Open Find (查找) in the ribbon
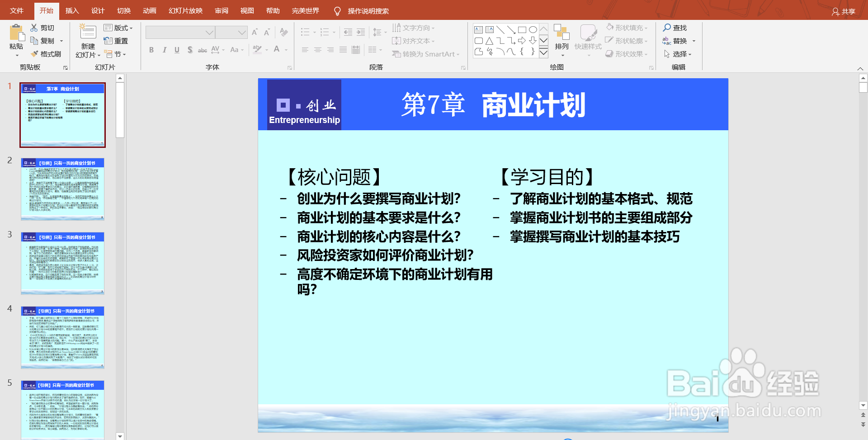Image resolution: width=868 pixels, height=440 pixels. [675, 27]
